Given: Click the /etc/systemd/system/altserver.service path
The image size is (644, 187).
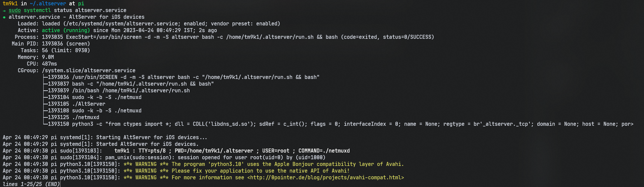Looking at the screenshot, I should pyautogui.click(x=121, y=24).
